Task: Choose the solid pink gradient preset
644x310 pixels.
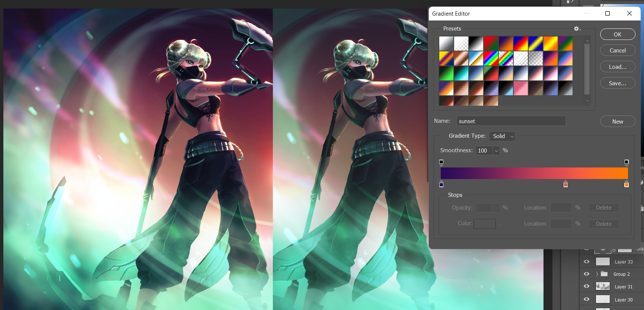Action: click(521, 88)
